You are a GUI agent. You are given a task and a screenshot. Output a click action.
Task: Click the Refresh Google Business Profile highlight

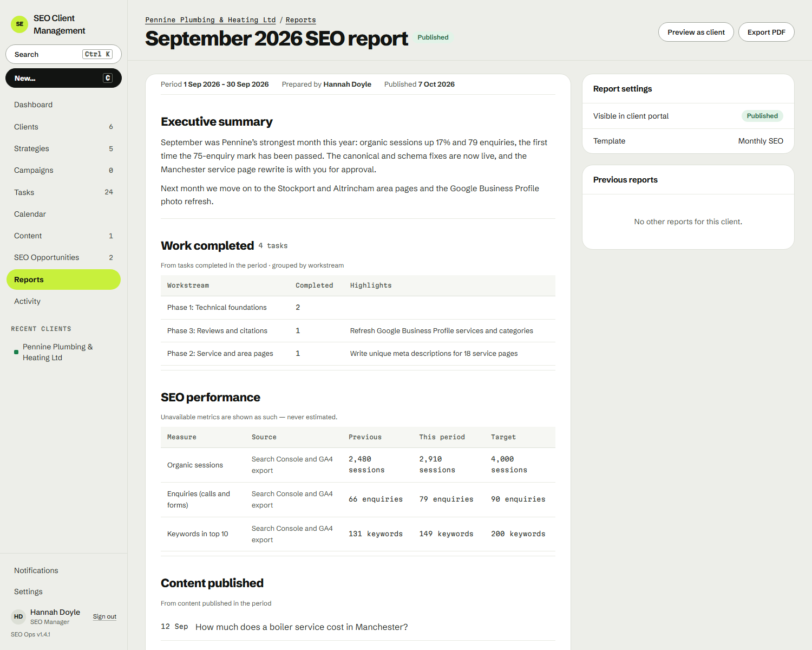(442, 331)
